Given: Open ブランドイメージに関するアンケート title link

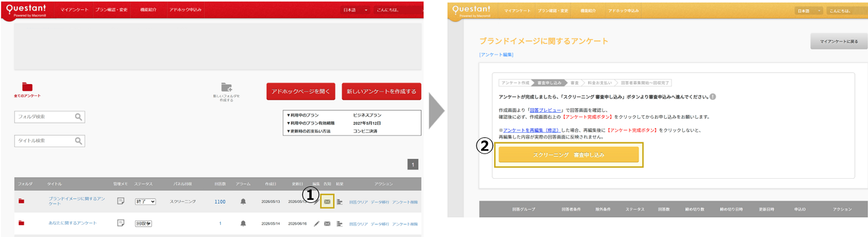Looking at the screenshot, I should tap(77, 201).
